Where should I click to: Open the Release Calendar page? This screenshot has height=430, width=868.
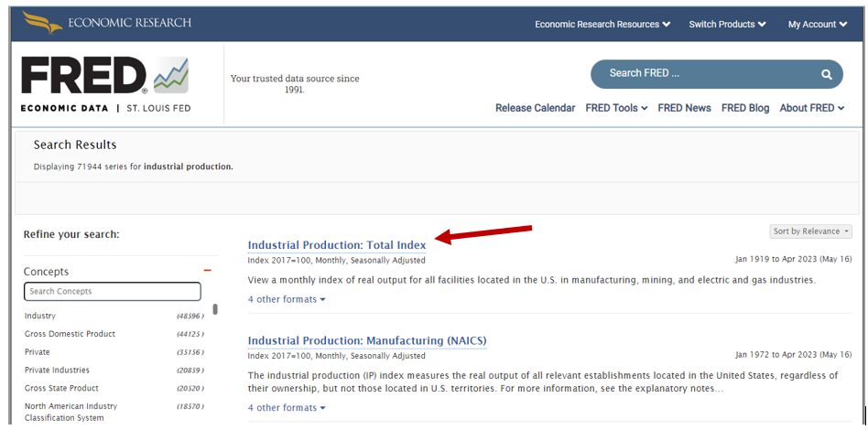(x=536, y=108)
